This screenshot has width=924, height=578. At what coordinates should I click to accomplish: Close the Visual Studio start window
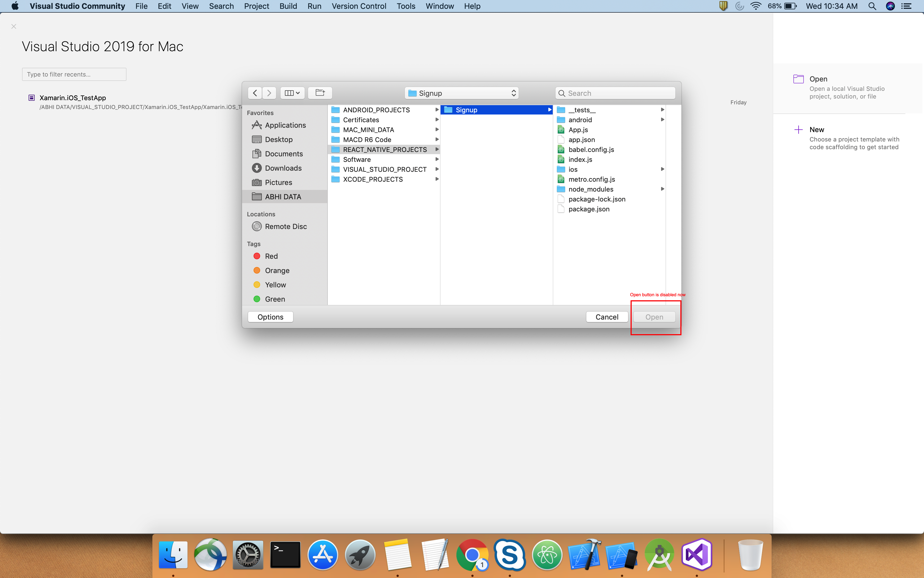click(x=14, y=26)
